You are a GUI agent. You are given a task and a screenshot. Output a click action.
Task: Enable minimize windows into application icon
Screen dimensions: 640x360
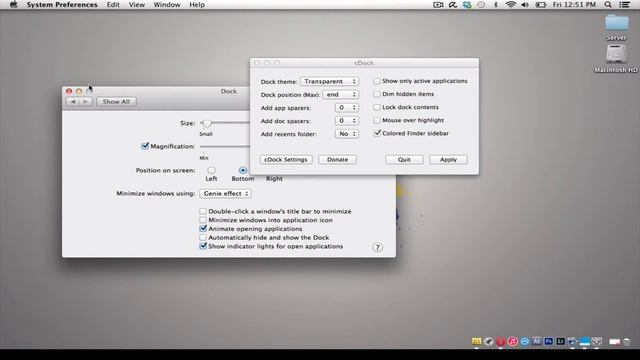coord(203,220)
